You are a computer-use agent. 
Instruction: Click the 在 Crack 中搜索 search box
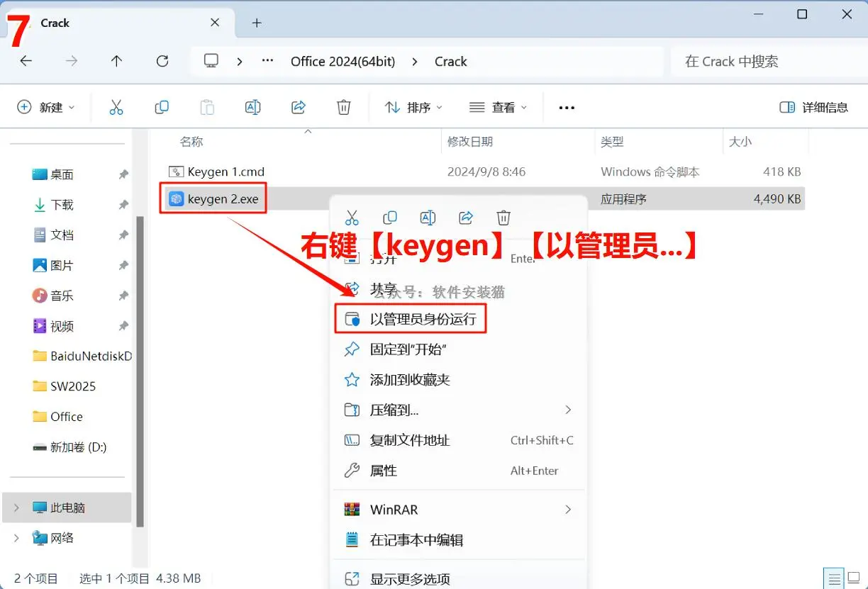tap(730, 61)
